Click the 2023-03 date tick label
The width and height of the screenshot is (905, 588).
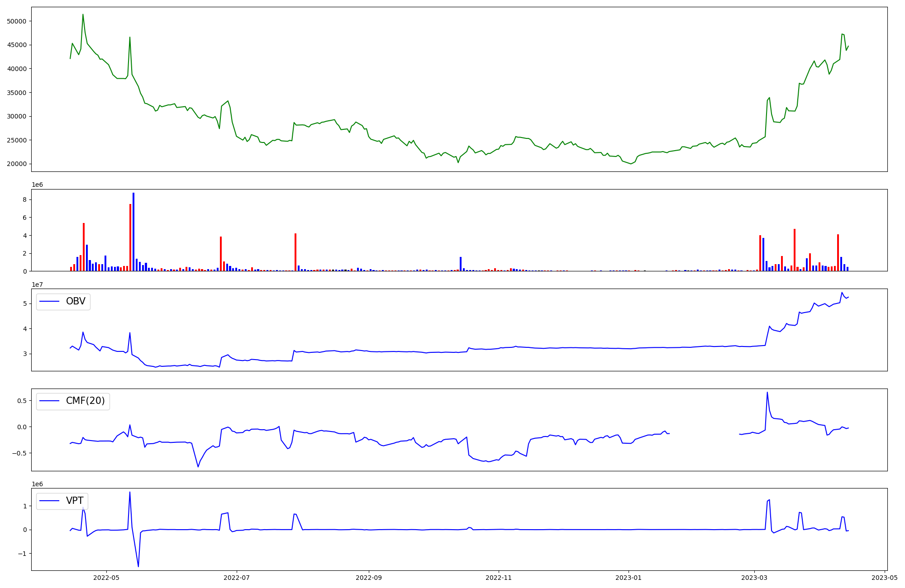[754, 578]
